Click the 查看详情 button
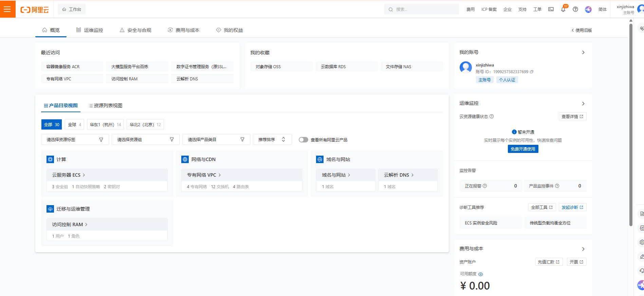Screen dimensions: 644x296 [x=572, y=116]
